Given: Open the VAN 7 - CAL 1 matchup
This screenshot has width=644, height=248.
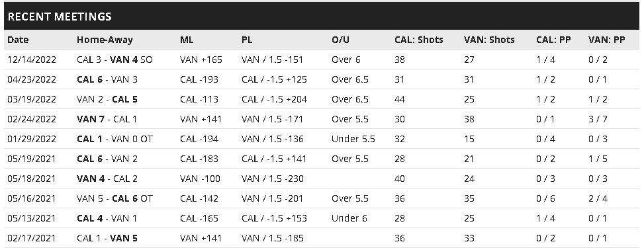Looking at the screenshot, I should point(107,119).
